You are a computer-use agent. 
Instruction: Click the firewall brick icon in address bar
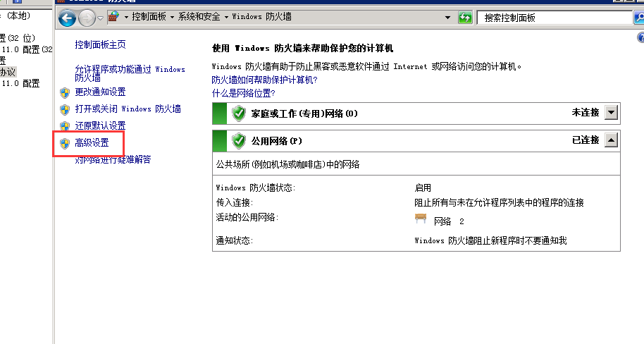[x=113, y=16]
